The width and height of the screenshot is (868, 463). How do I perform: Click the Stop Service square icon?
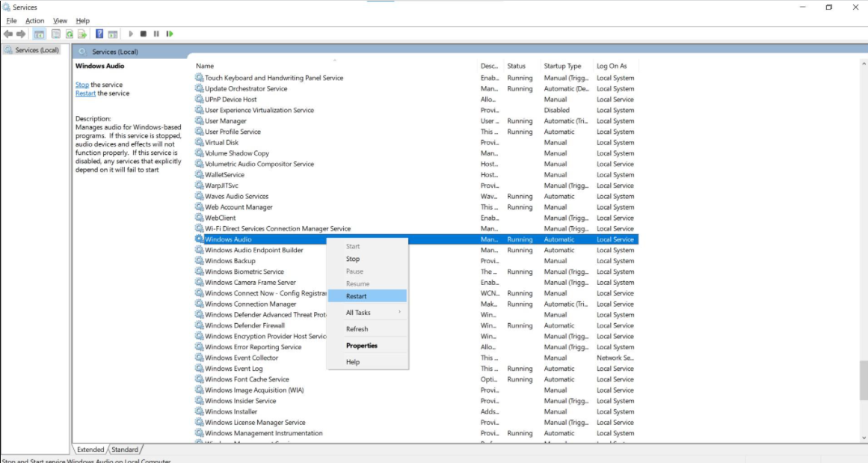pyautogui.click(x=143, y=33)
